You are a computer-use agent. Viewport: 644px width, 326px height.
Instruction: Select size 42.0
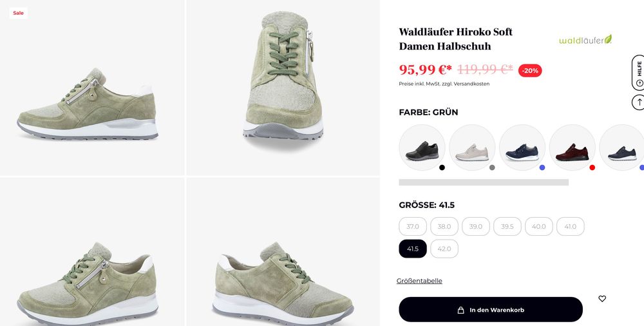pos(444,249)
